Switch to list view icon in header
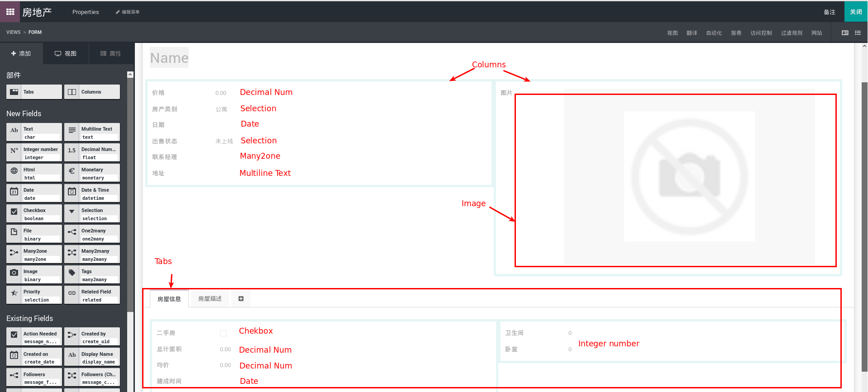Screen dimensions: 868x392 pyautogui.click(x=858, y=33)
